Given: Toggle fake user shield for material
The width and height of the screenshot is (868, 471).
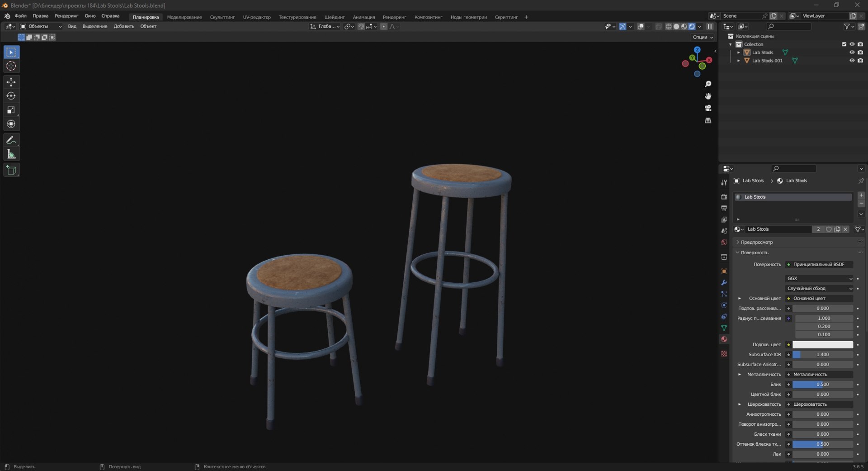Looking at the screenshot, I should pyautogui.click(x=829, y=229).
